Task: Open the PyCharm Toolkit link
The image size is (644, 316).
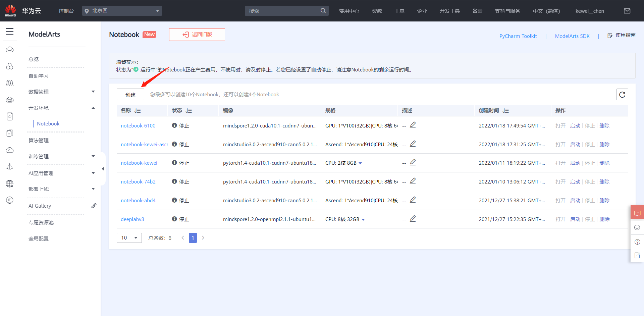Action: coord(518,36)
